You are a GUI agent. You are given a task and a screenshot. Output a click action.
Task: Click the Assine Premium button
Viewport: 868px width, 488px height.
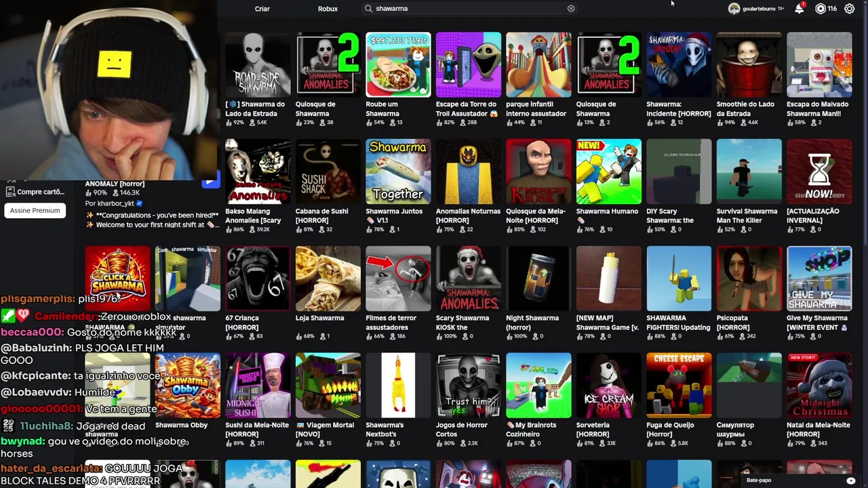(35, 211)
